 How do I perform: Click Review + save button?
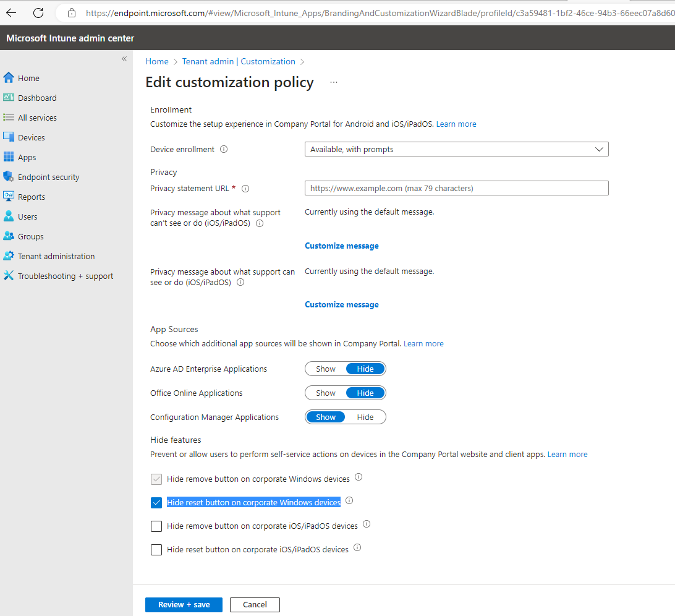(x=184, y=604)
